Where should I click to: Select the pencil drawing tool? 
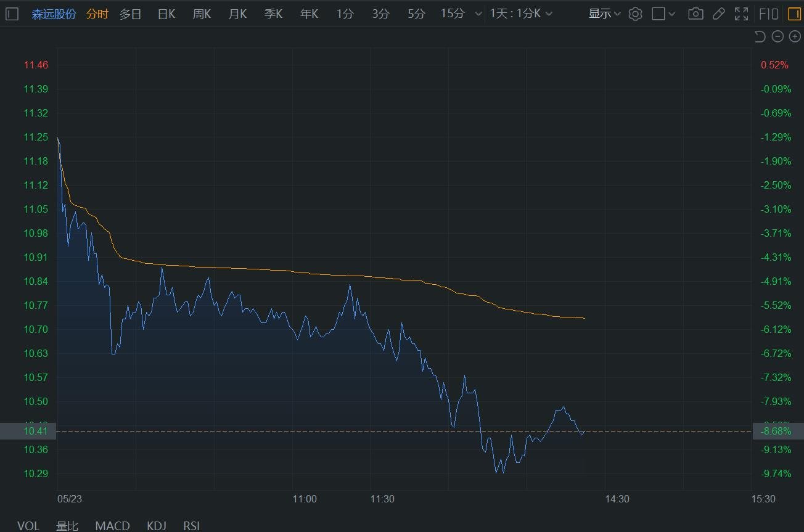pos(718,14)
